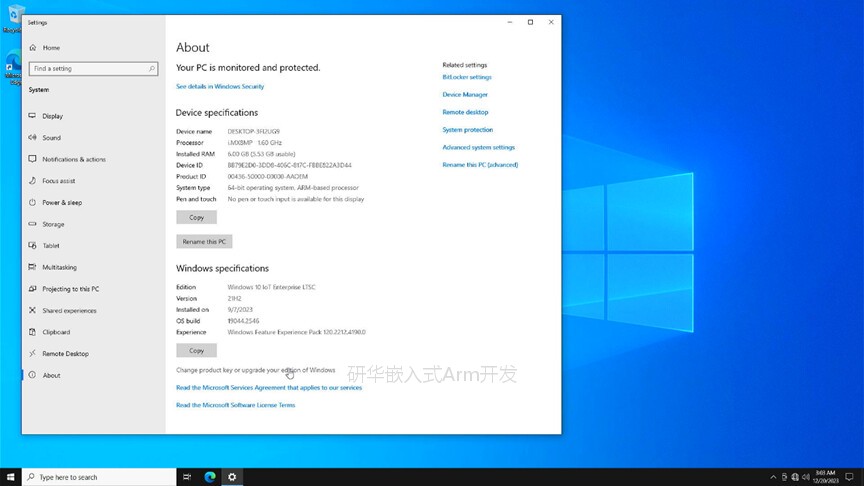Read the Microsoft Software License Terms

pyautogui.click(x=235, y=405)
